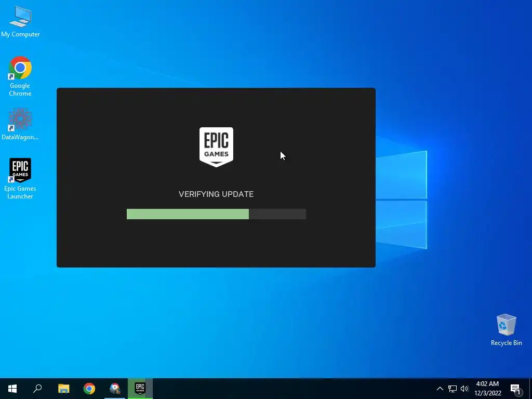532x399 pixels.
Task: Open the taskbar clock and date
Action: pyautogui.click(x=487, y=389)
